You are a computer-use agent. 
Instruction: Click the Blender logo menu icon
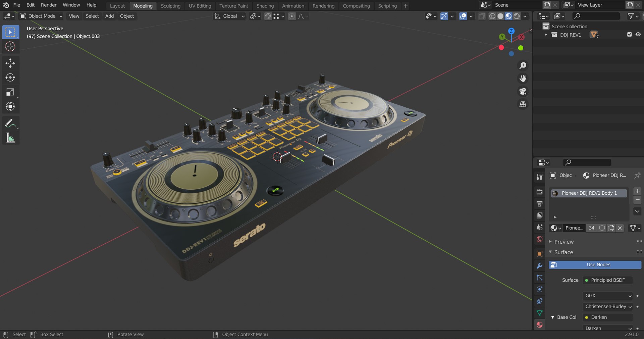point(6,5)
